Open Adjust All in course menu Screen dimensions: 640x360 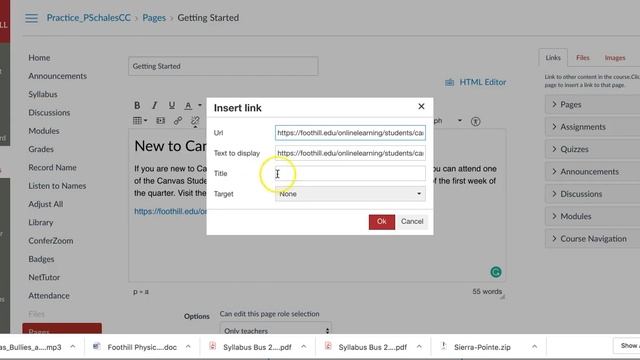pyautogui.click(x=45, y=204)
